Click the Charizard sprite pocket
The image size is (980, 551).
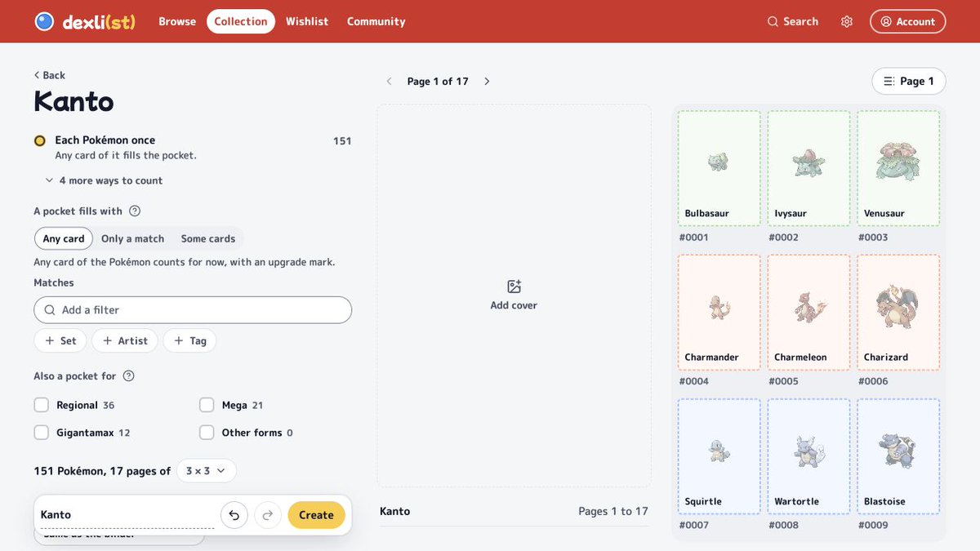(898, 312)
